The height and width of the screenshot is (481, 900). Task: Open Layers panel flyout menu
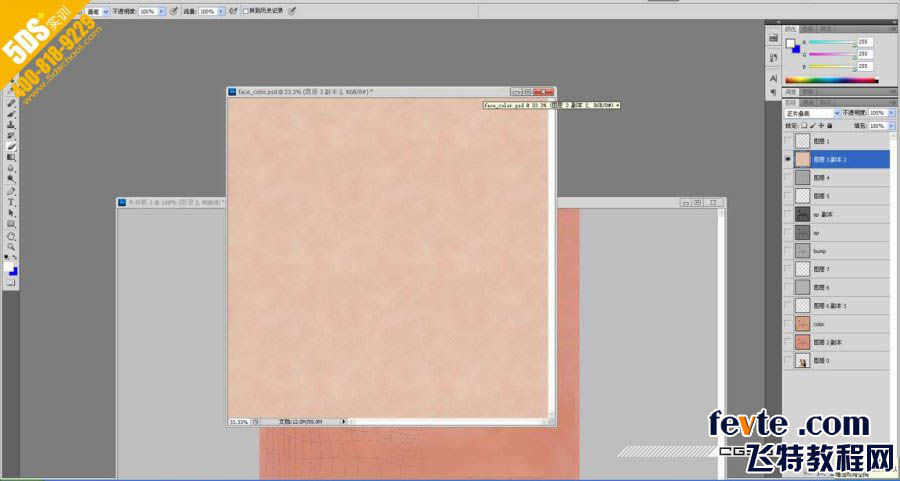tap(894, 102)
